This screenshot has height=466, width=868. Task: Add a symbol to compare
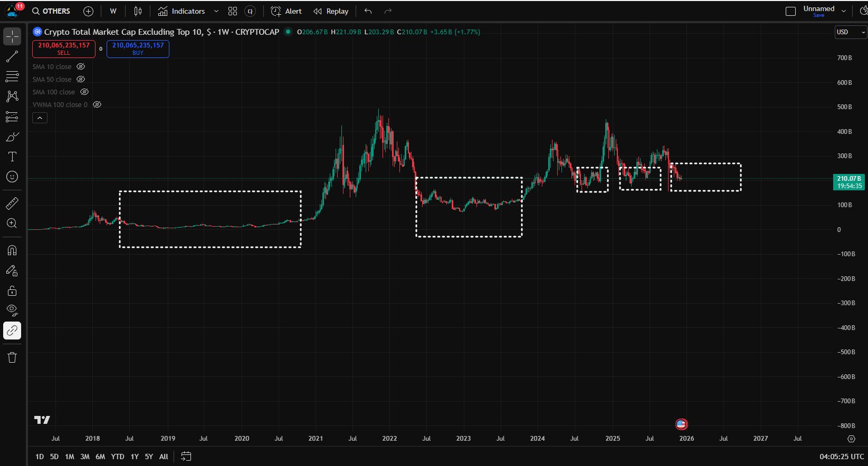click(x=89, y=11)
